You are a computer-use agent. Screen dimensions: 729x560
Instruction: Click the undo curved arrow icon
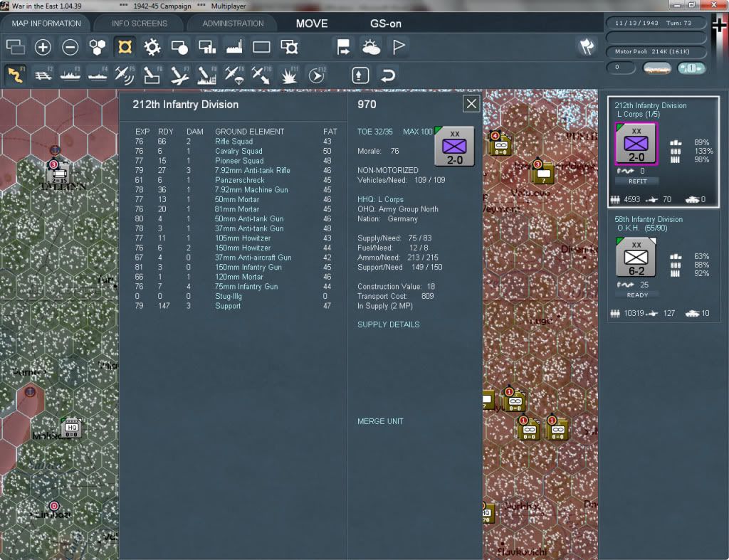click(x=388, y=75)
